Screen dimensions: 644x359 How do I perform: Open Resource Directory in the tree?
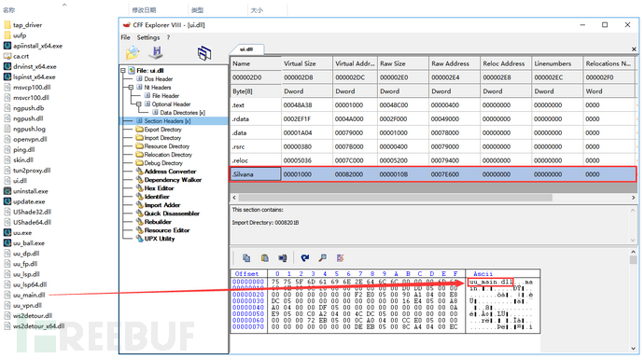[x=167, y=146]
